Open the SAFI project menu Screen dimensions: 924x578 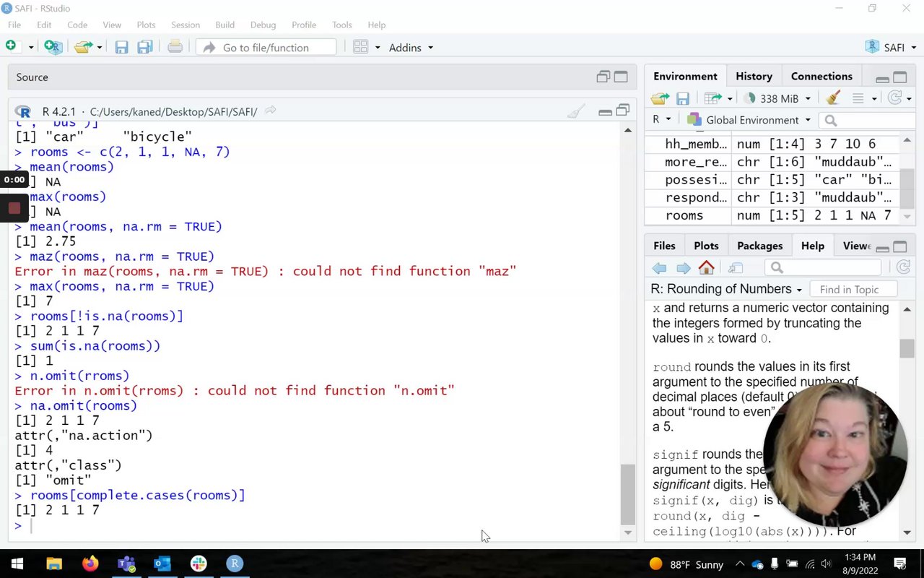pos(891,48)
